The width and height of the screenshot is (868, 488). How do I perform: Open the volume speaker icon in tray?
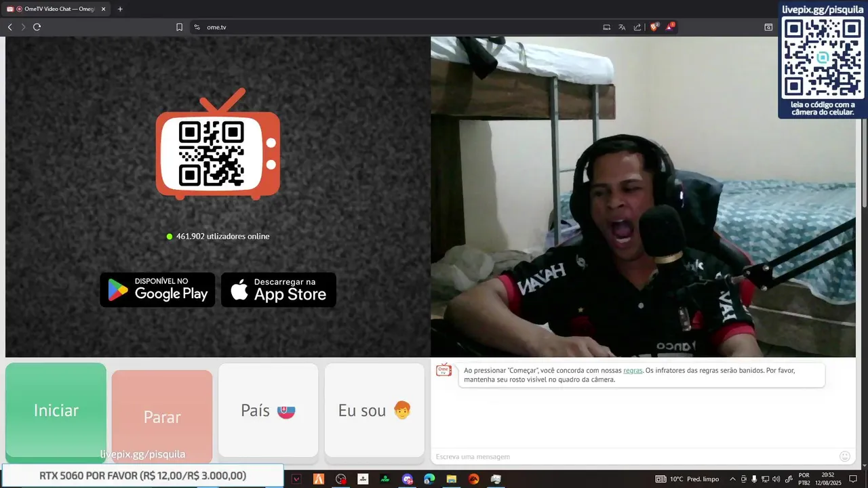tap(776, 479)
